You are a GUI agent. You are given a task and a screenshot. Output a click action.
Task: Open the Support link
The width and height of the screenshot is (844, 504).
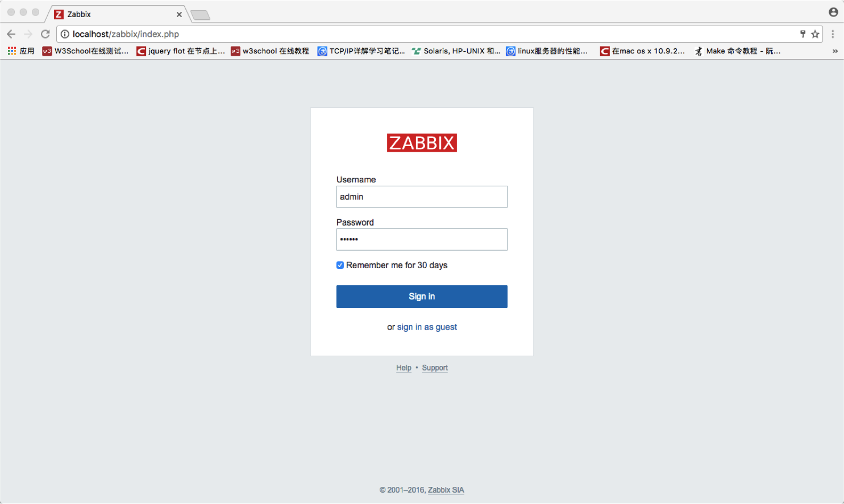(435, 368)
